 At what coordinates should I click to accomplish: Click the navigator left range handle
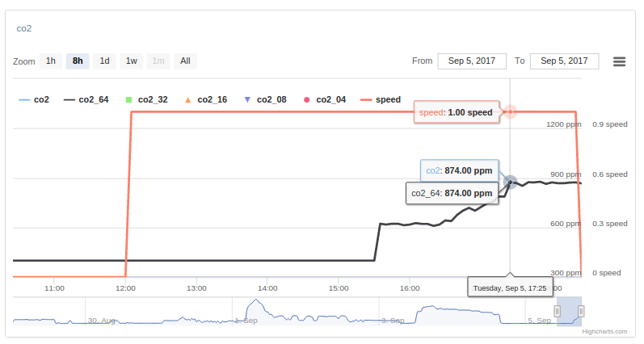point(557,311)
